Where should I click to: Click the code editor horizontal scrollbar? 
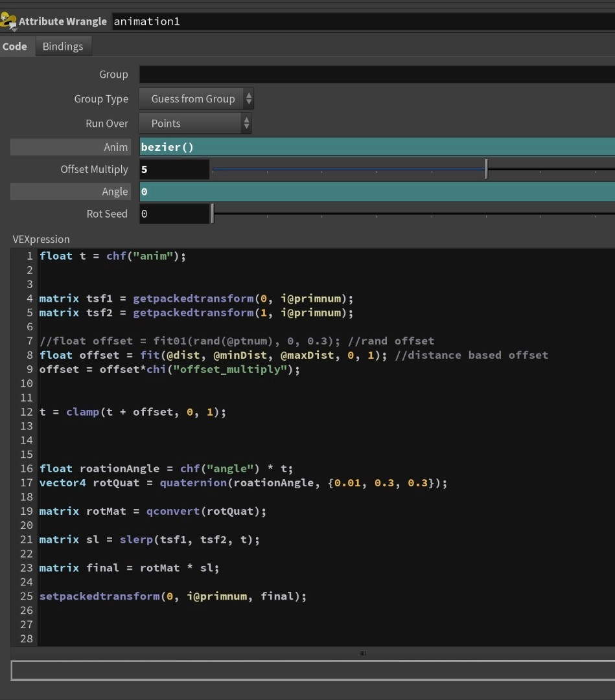(363, 653)
